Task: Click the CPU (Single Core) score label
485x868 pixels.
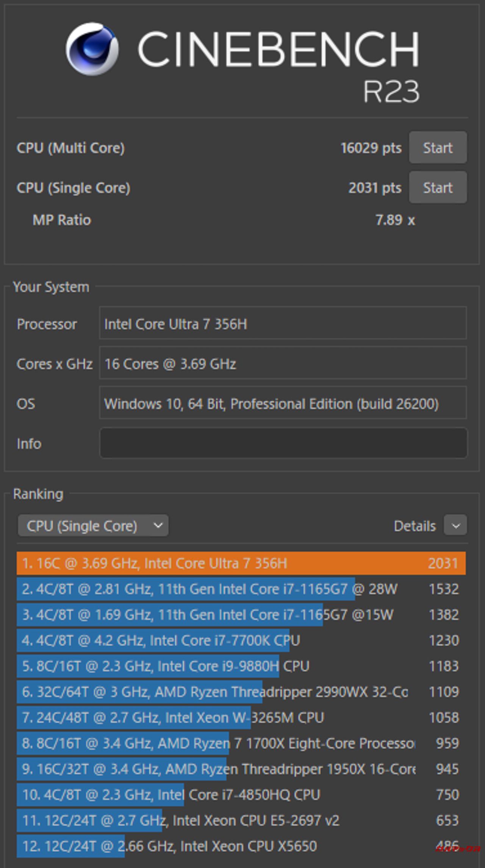Action: (74, 188)
